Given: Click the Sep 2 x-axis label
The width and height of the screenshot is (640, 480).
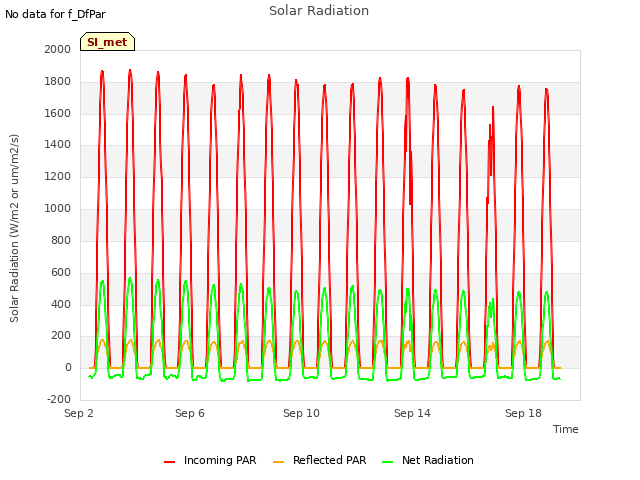Looking at the screenshot, I should (79, 413).
